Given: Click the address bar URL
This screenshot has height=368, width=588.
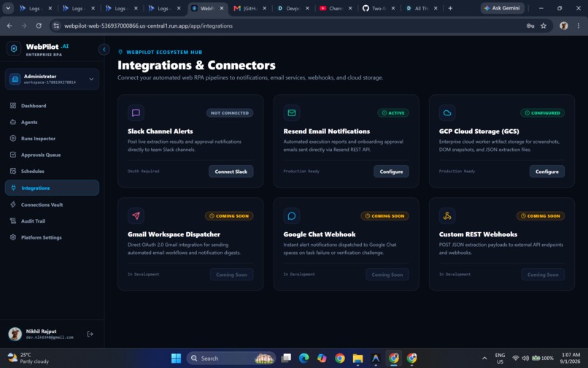Looking at the screenshot, I should [148, 26].
